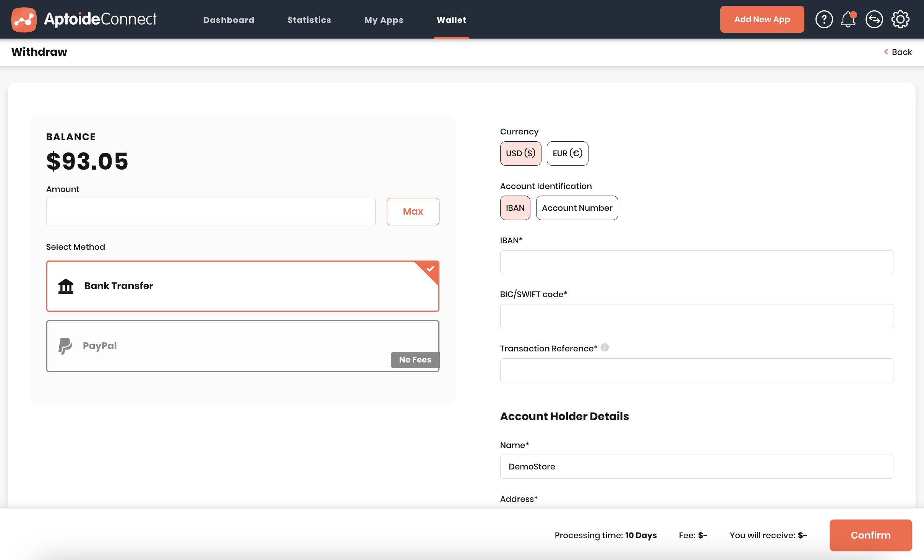Go to the Dashboard tab
Screen dimensions: 924x560
pos(229,20)
